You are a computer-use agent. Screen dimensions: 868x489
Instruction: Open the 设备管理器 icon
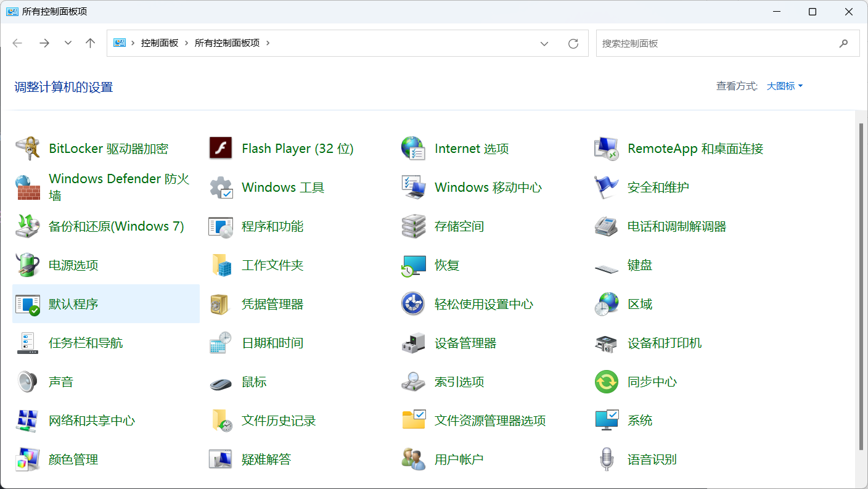point(413,343)
